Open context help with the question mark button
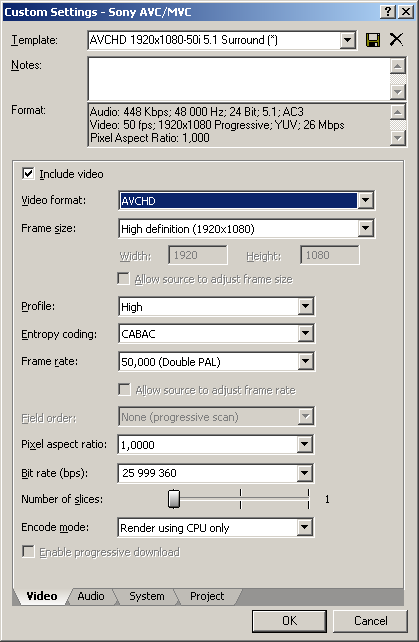Screen dimensions: 419x642 point(387,11)
